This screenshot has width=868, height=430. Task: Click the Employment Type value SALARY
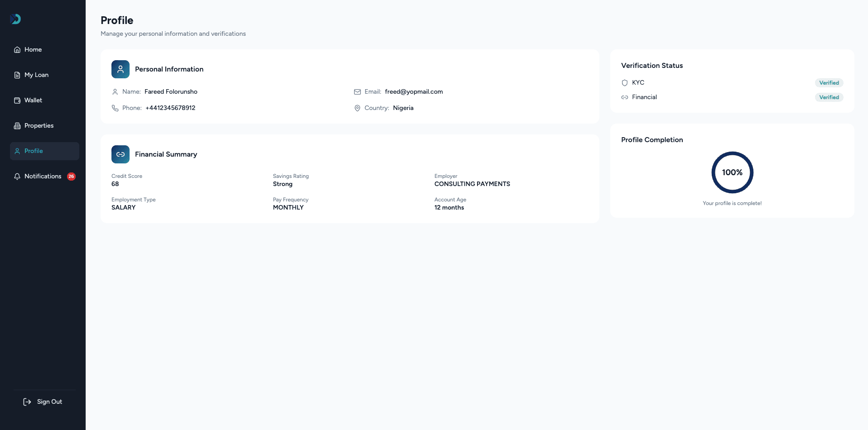coord(124,208)
